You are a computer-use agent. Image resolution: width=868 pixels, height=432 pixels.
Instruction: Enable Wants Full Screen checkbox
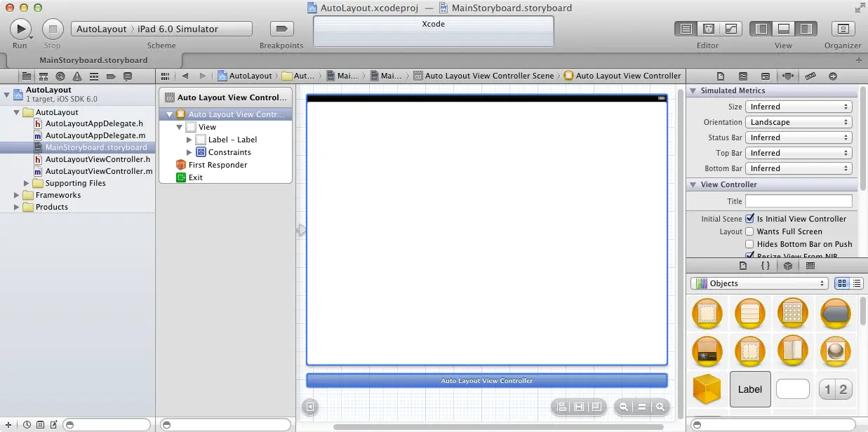(749, 231)
